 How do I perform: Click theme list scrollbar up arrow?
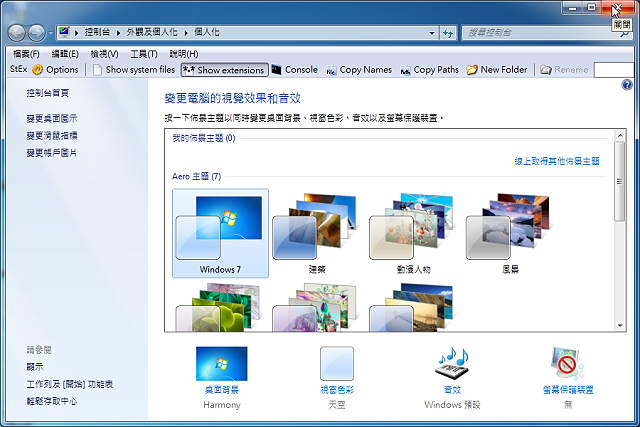click(620, 135)
